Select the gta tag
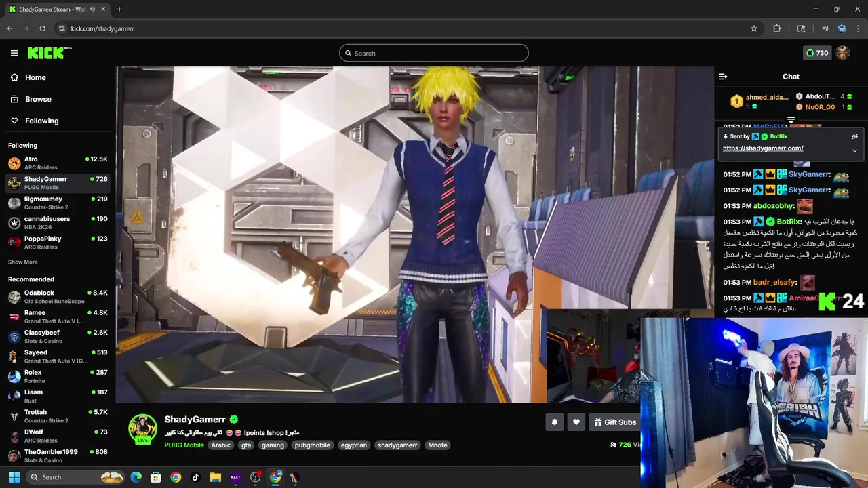868x488 pixels. (246, 445)
